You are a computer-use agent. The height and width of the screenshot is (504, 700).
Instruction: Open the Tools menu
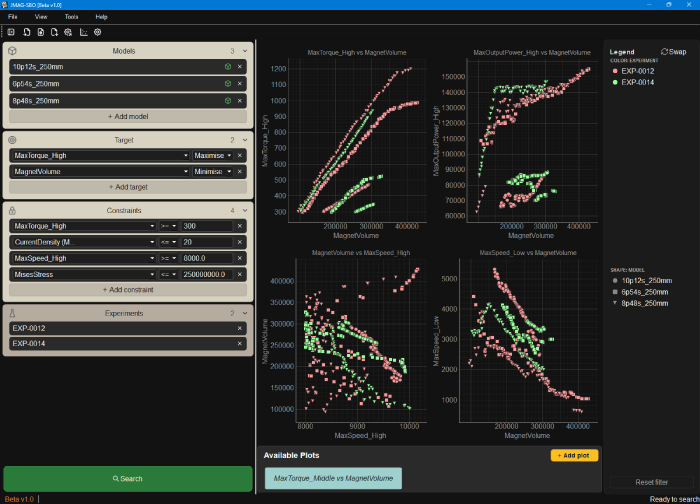(x=71, y=17)
